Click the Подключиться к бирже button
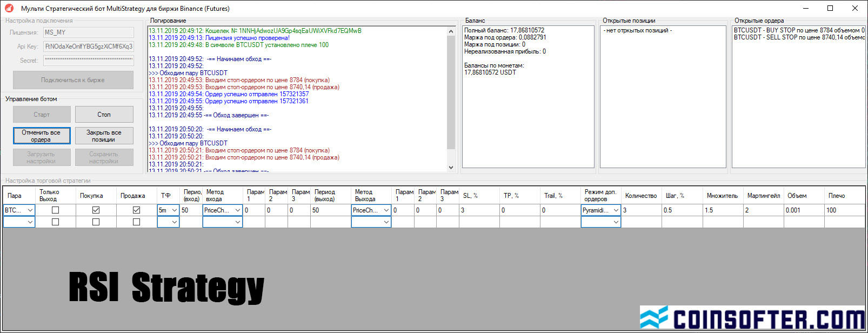This screenshot has width=868, height=333. pos(73,80)
